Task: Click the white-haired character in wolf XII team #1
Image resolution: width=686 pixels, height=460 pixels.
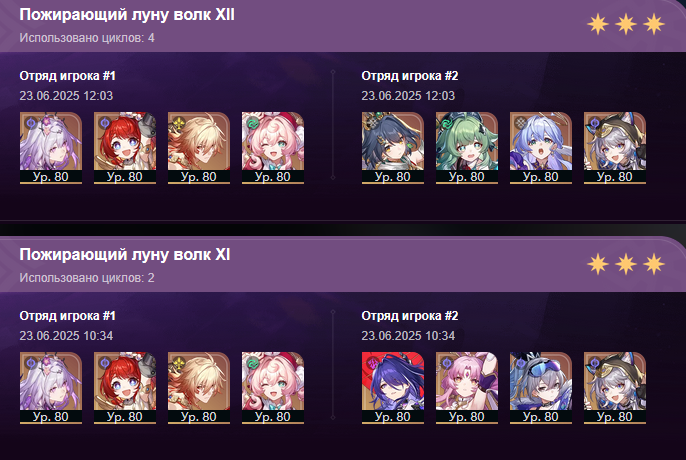Action: pyautogui.click(x=51, y=147)
